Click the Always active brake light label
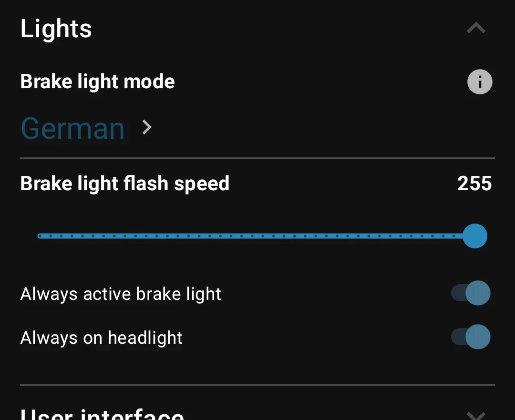The image size is (515, 420). 121,294
